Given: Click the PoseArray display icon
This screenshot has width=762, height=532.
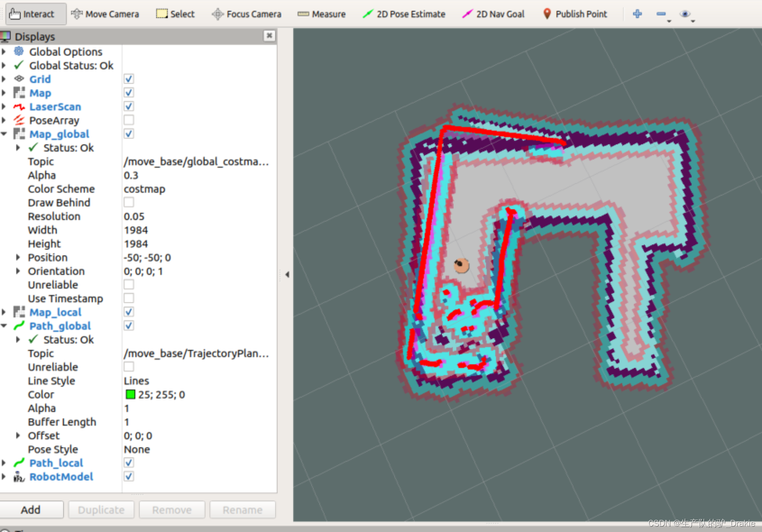Looking at the screenshot, I should coord(18,120).
